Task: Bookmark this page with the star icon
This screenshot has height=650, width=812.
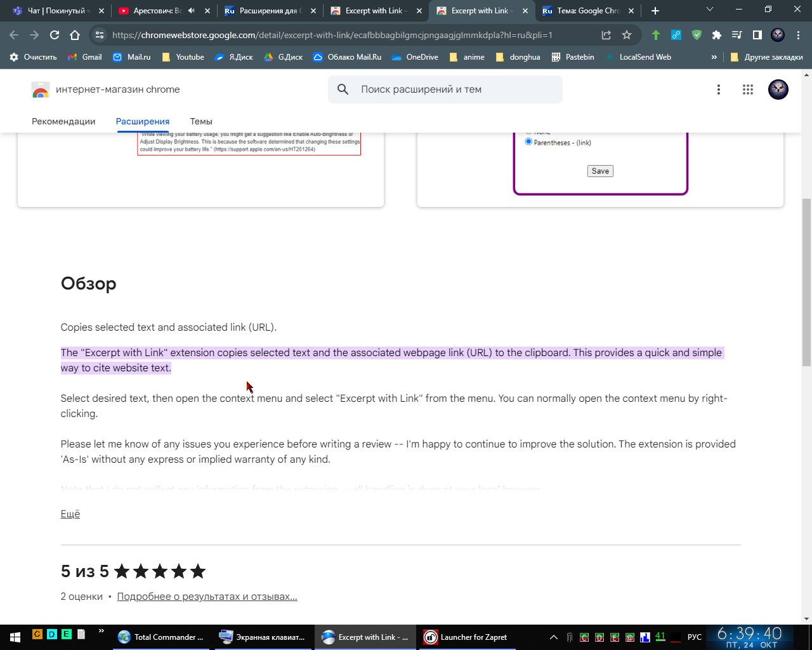Action: click(627, 36)
